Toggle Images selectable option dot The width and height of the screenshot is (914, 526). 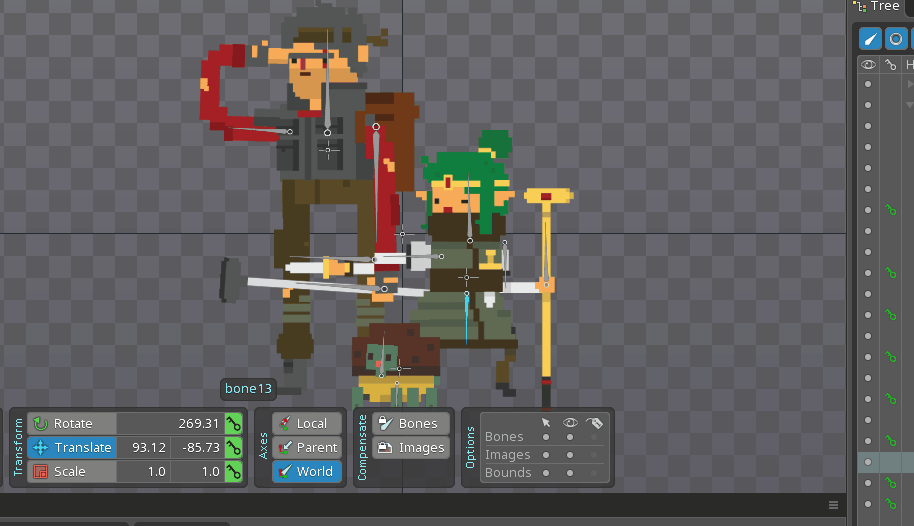point(546,455)
